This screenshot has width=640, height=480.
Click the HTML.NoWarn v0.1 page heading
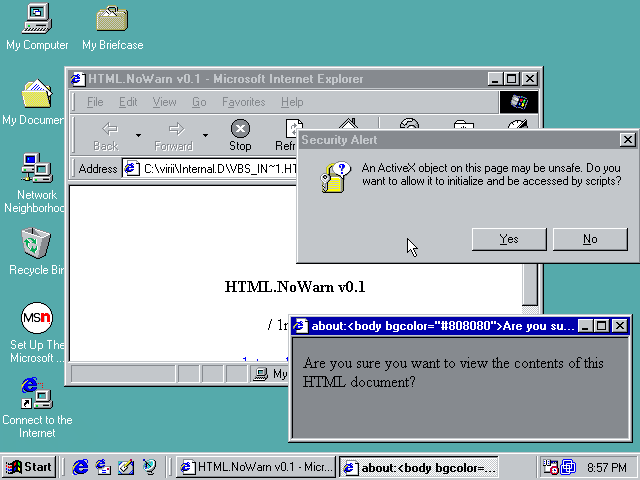pos(295,287)
